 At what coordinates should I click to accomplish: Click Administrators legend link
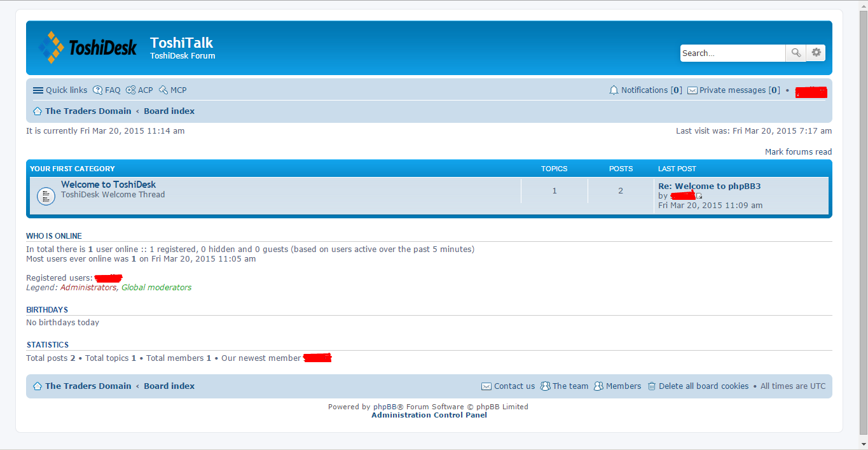pos(88,288)
